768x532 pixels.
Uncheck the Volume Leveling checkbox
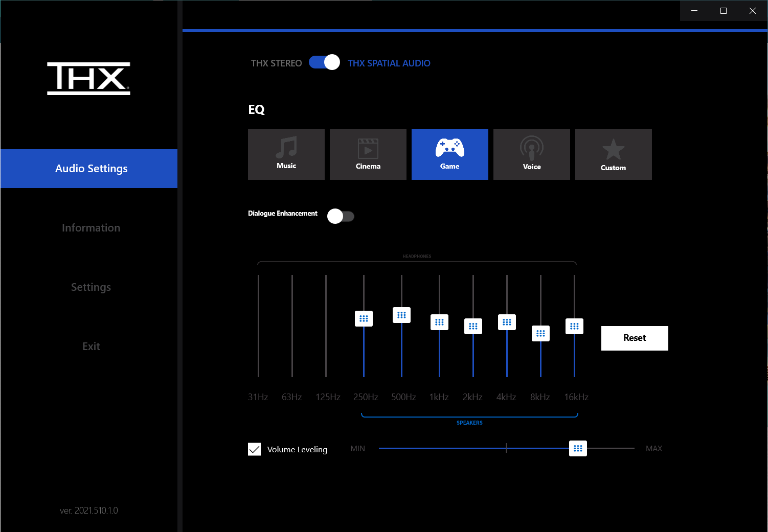[255, 449]
